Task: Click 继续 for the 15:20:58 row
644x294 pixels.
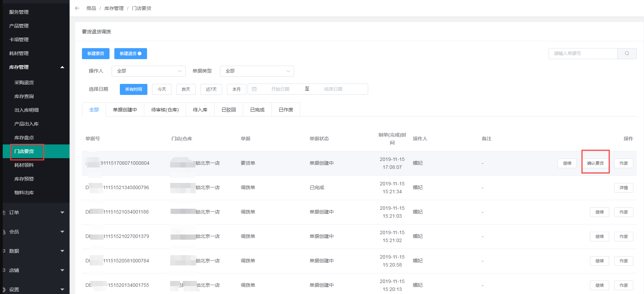Action: coord(600,261)
